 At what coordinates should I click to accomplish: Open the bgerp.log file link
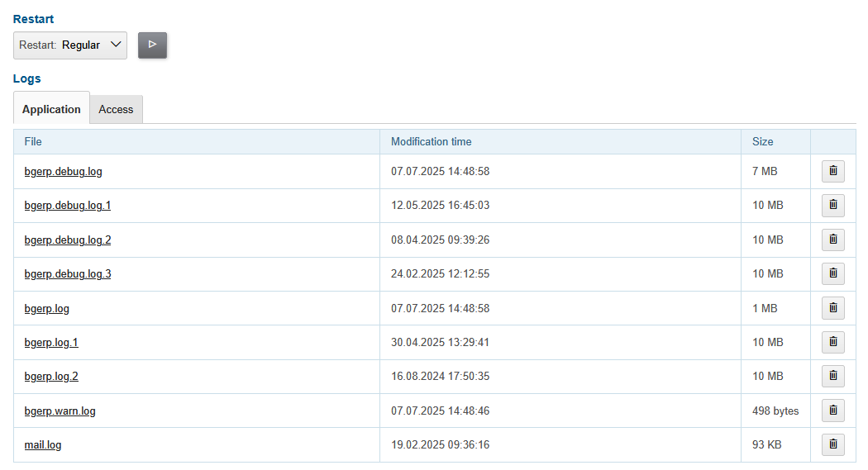coord(46,309)
